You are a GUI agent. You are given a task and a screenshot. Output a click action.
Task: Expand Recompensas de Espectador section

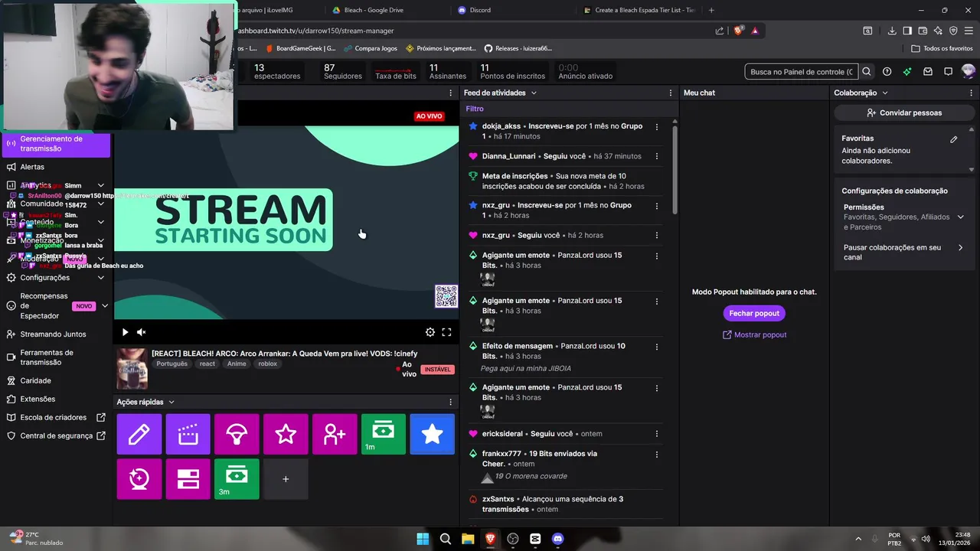(105, 306)
